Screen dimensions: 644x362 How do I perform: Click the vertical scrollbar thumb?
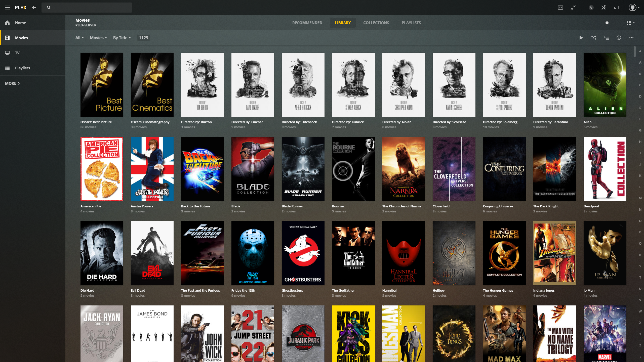[x=635, y=52]
